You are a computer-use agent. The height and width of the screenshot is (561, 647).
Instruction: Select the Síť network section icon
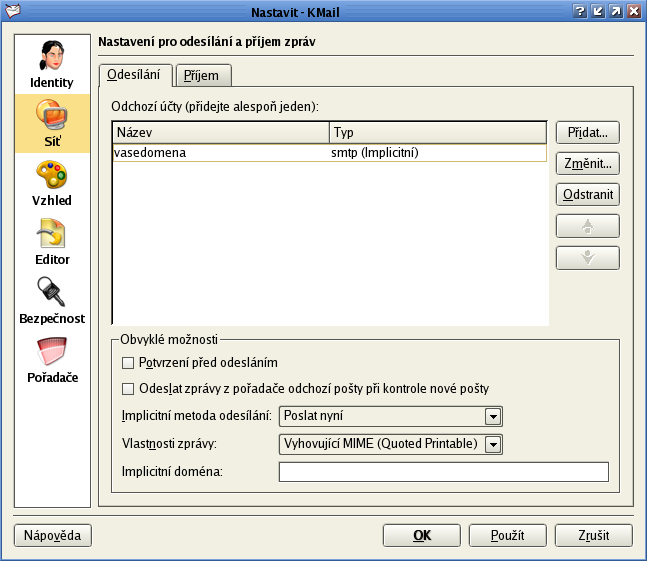(51, 123)
